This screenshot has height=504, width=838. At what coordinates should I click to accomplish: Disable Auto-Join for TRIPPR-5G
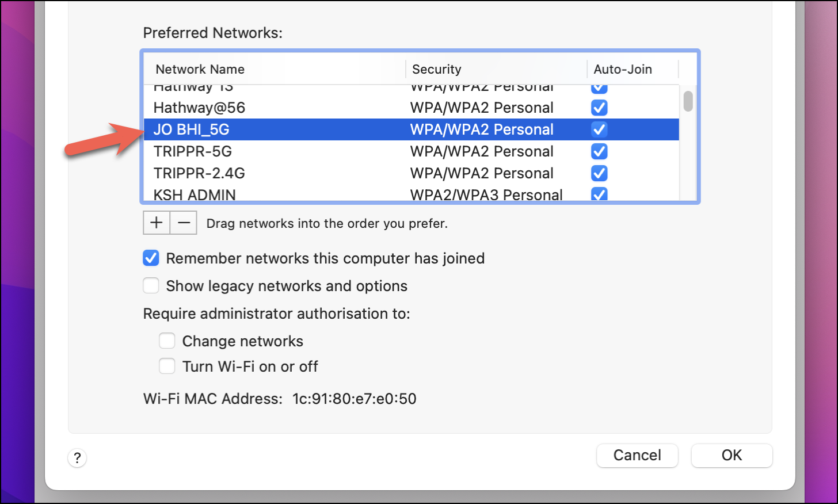[x=599, y=151]
